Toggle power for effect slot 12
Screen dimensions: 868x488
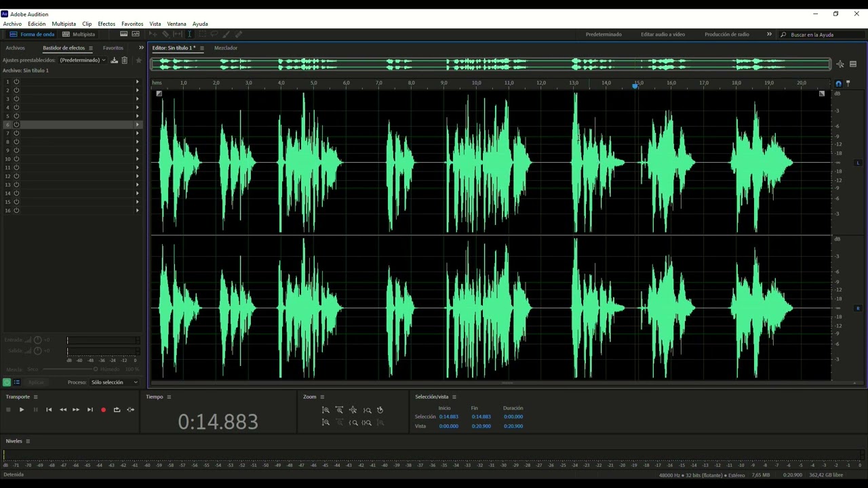pyautogui.click(x=16, y=176)
